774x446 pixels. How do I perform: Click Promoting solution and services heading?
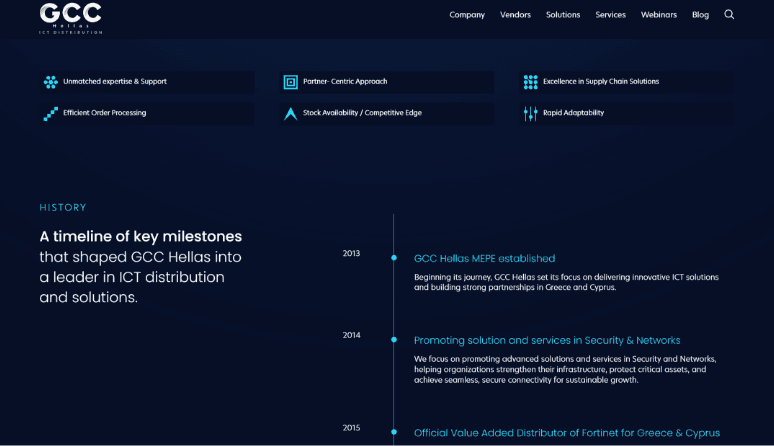tap(547, 341)
